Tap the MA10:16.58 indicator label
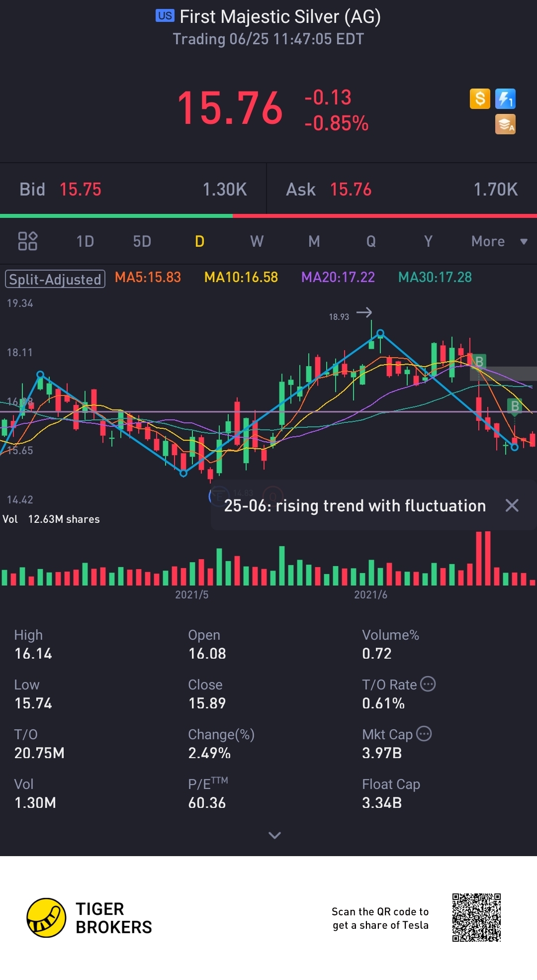 241,277
